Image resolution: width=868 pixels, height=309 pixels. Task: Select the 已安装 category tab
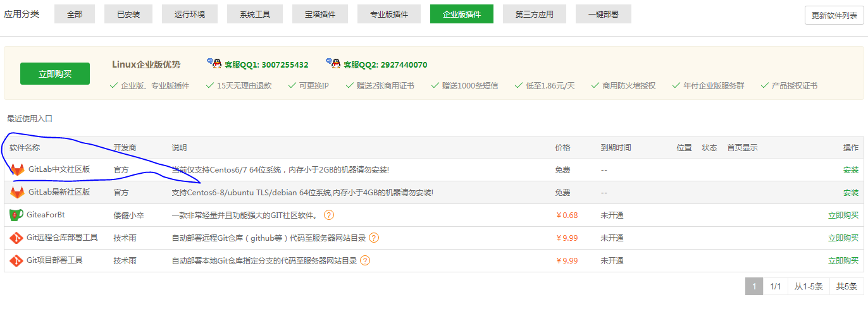pos(128,14)
